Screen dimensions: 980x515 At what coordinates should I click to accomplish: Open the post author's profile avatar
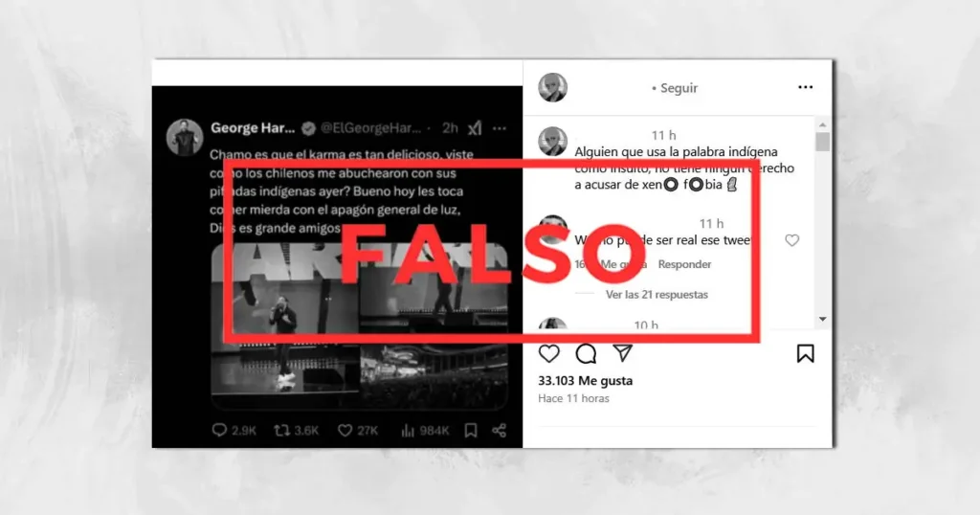552,87
